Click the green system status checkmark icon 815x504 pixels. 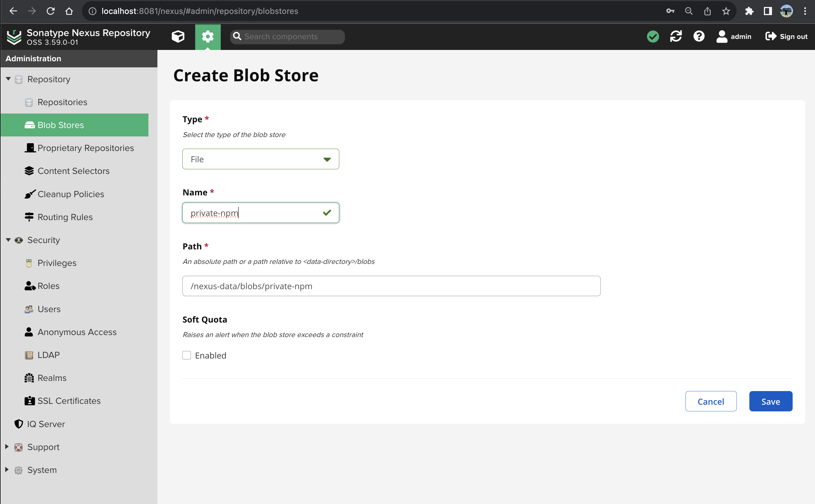[653, 36]
